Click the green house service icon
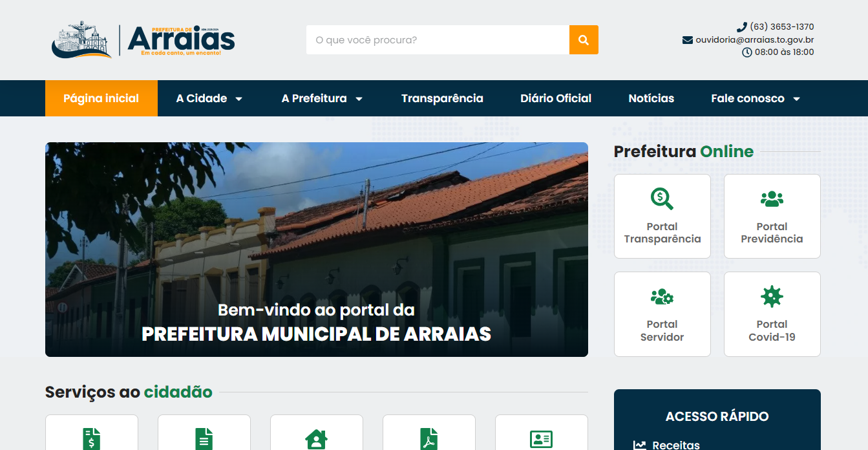This screenshot has height=450, width=868. click(316, 440)
